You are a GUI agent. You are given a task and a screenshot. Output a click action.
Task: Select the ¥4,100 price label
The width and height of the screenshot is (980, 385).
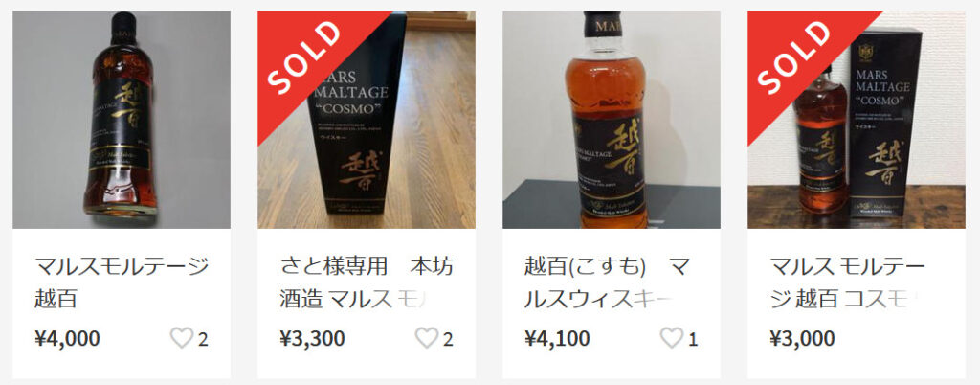click(x=558, y=338)
